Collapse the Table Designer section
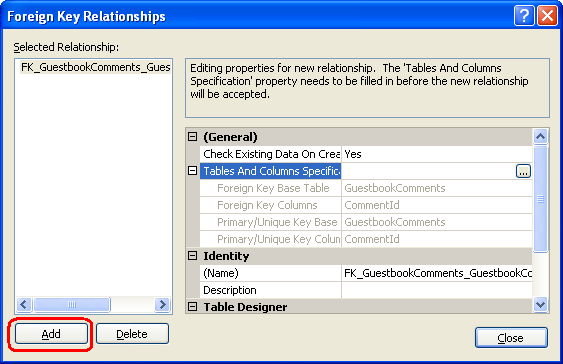Image resolution: width=563 pixels, height=364 pixels. click(x=193, y=307)
